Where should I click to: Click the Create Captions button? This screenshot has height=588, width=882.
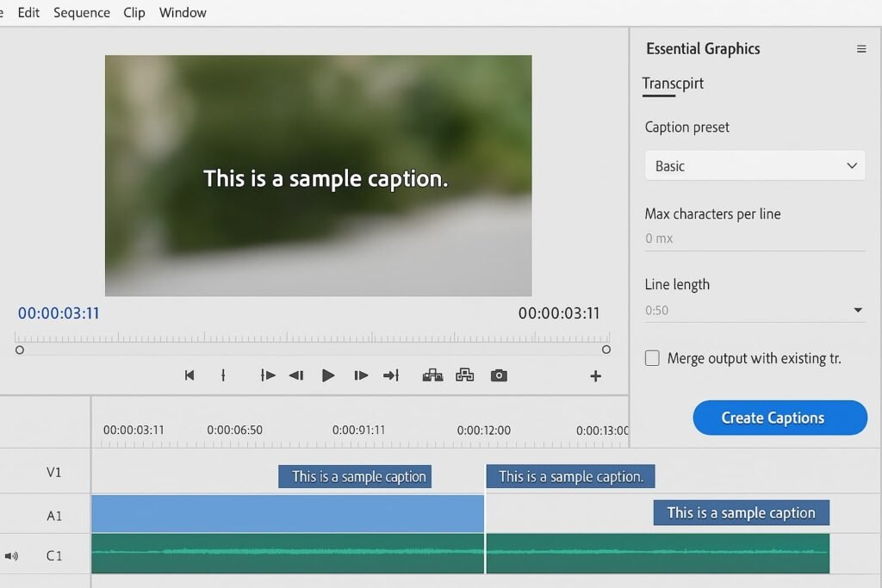click(x=780, y=418)
